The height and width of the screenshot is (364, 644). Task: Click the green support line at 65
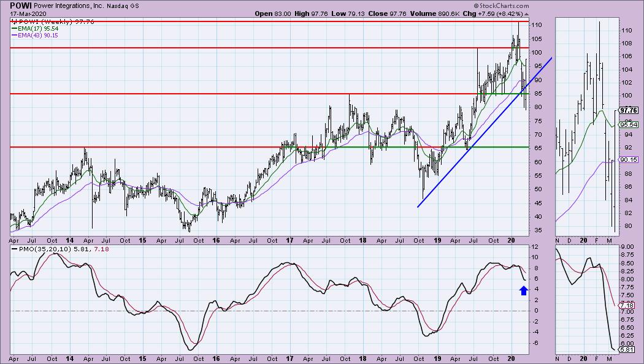tap(427, 147)
